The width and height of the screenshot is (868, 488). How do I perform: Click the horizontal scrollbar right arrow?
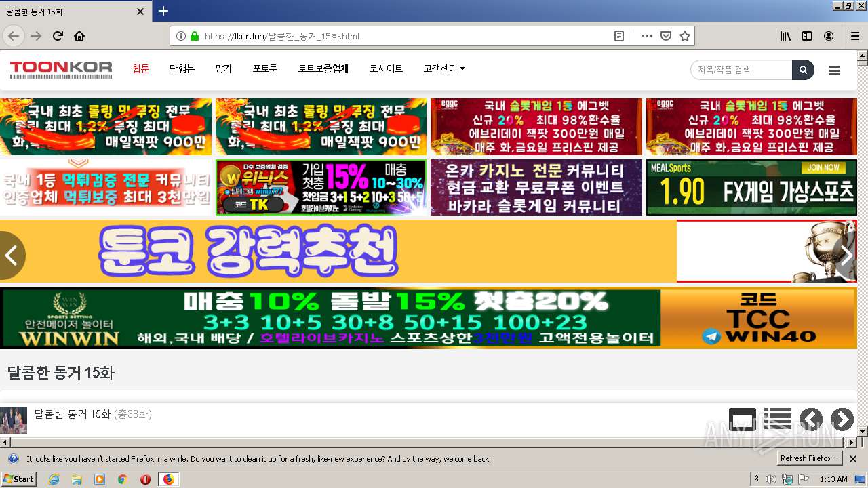coord(852,443)
